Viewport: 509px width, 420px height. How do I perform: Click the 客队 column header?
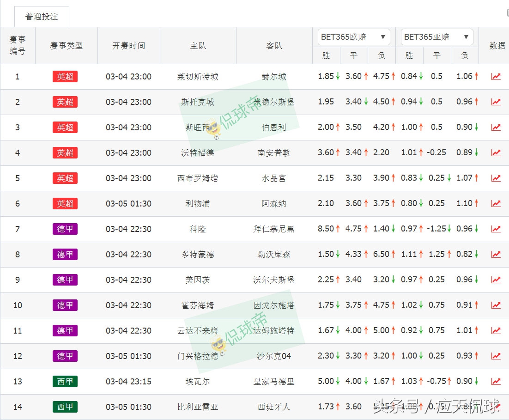click(x=274, y=45)
